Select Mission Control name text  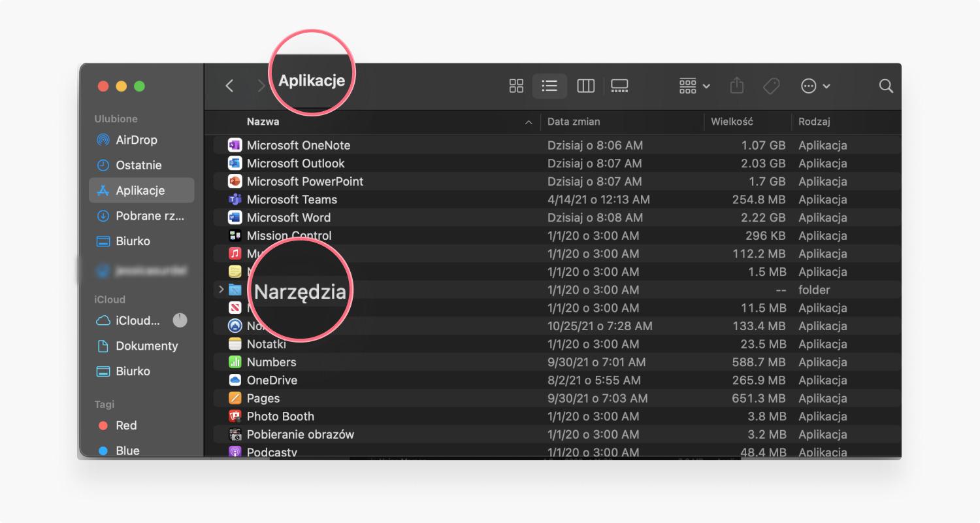pyautogui.click(x=289, y=235)
